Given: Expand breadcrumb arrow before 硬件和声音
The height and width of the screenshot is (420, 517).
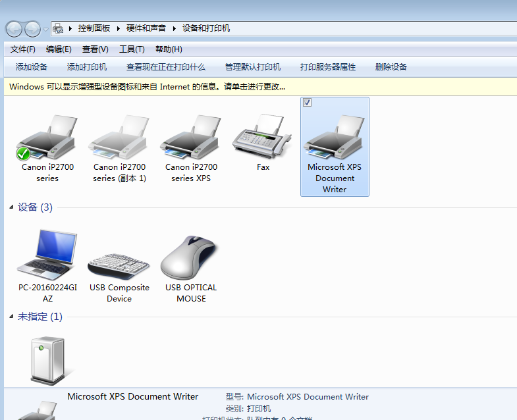Looking at the screenshot, I should point(118,28).
